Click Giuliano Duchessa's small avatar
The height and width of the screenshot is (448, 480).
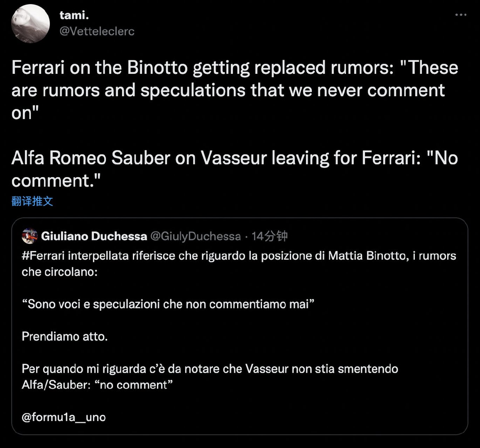[x=29, y=236]
